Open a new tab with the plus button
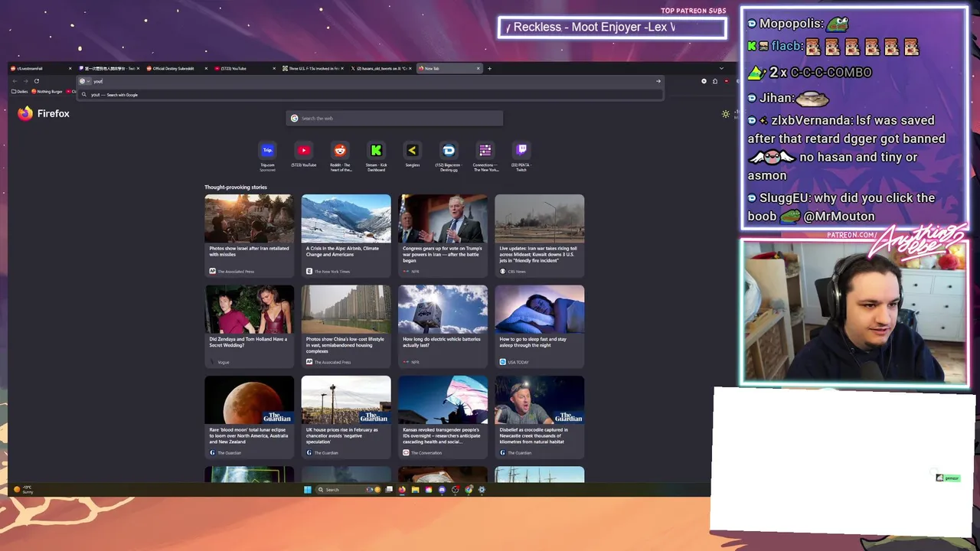The image size is (980, 551). (490, 68)
